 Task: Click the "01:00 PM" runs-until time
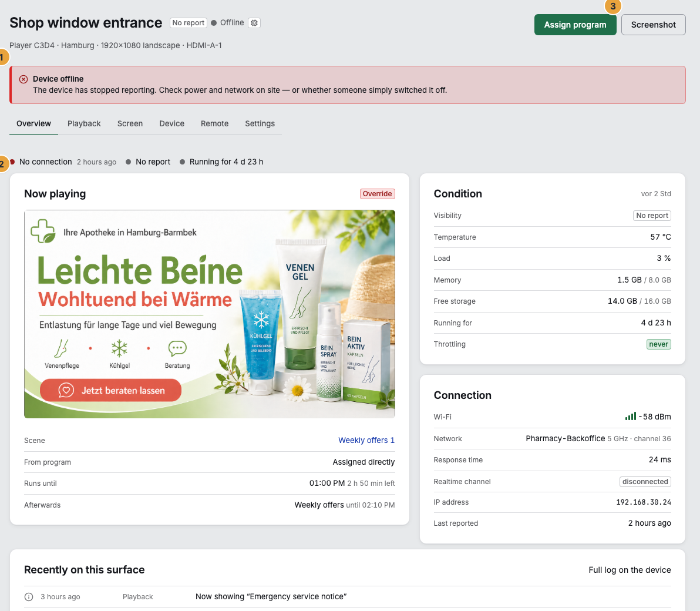(327, 484)
